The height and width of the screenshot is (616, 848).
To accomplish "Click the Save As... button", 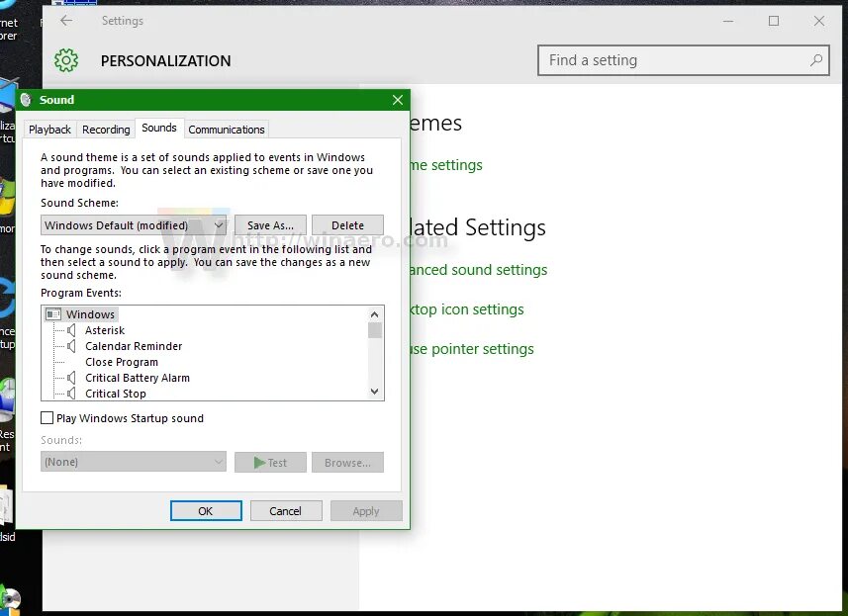I will tap(270, 225).
